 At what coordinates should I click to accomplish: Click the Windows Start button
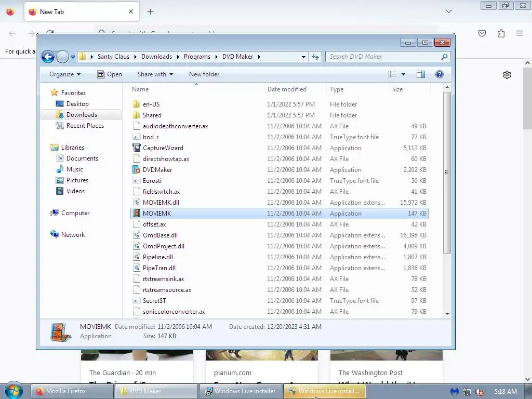(14, 391)
